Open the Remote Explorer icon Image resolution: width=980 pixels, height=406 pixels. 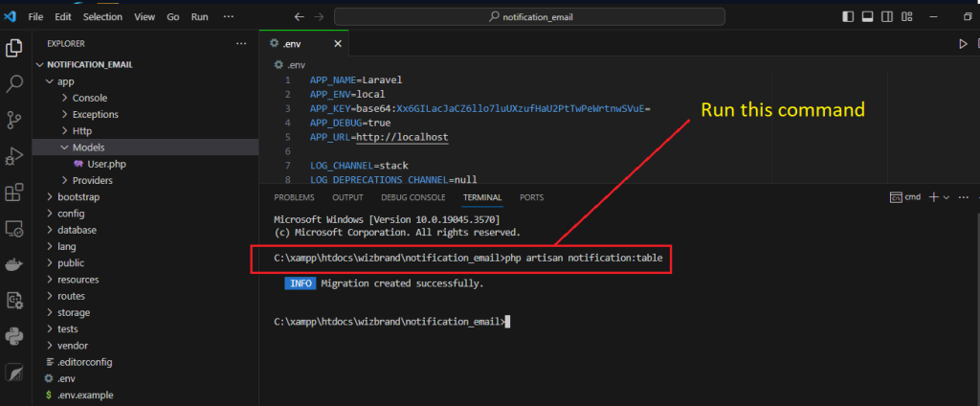point(14,229)
